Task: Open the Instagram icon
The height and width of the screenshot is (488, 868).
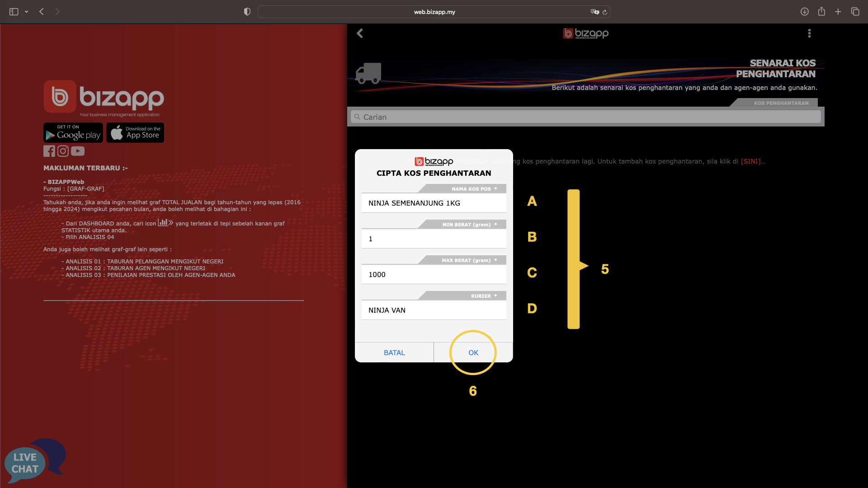Action: click(x=63, y=151)
